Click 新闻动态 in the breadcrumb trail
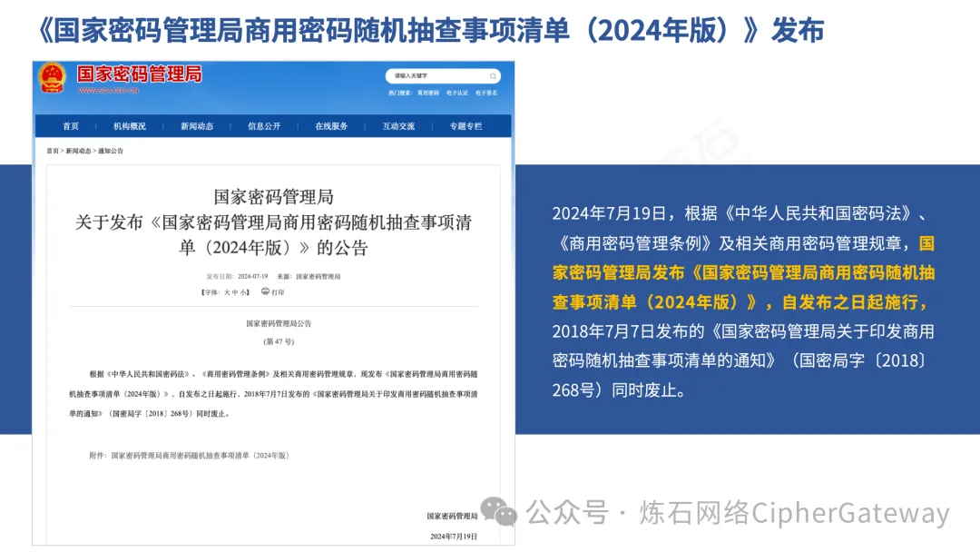Viewport: 980px width, 552px height. click(79, 151)
